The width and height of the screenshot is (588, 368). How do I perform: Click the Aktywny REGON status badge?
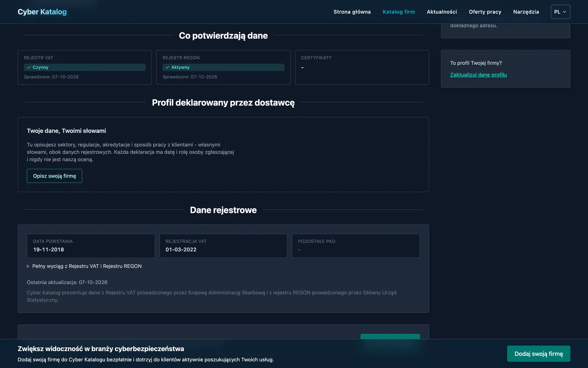point(223,67)
